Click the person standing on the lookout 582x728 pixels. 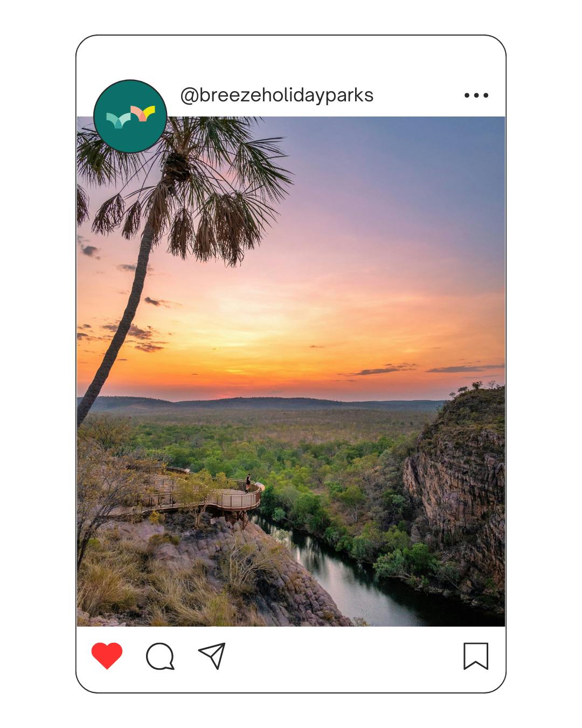[248, 483]
